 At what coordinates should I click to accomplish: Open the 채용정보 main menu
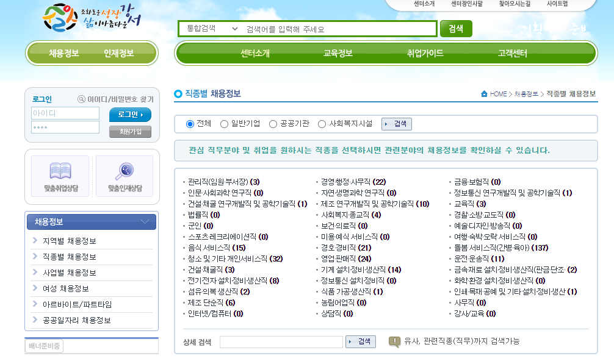pos(64,53)
